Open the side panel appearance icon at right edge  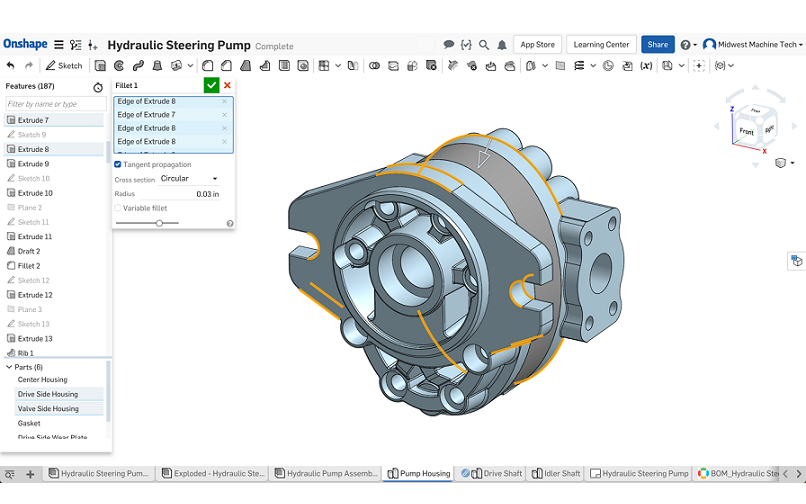point(797,261)
